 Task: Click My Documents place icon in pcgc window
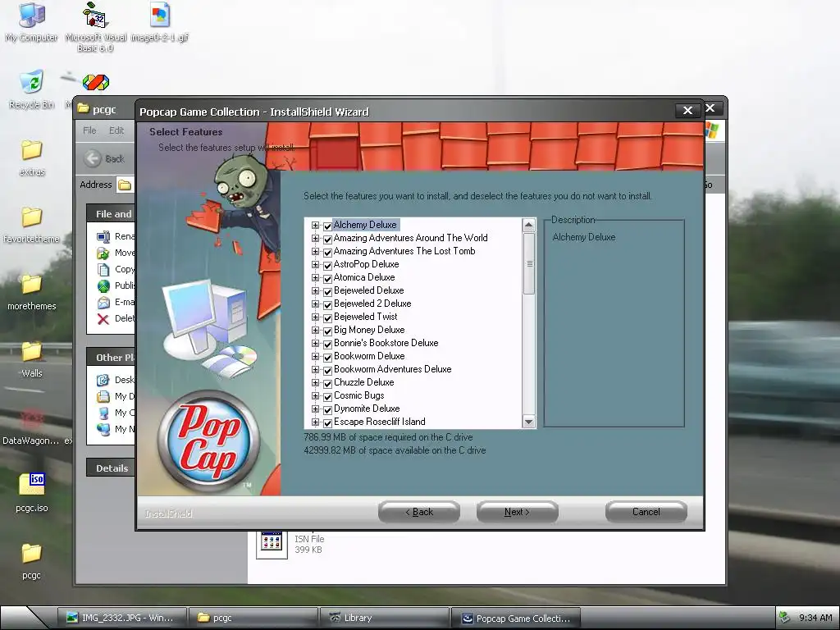103,396
